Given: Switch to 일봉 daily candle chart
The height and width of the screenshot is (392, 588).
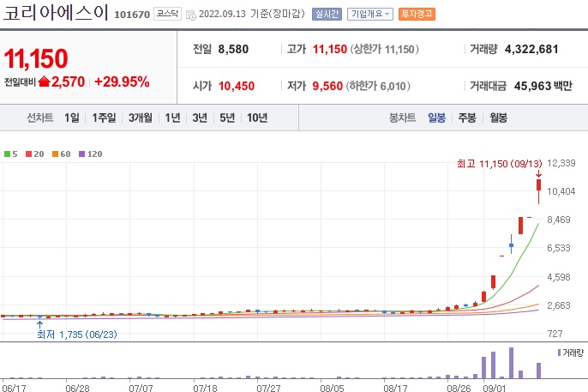Looking at the screenshot, I should click(436, 118).
